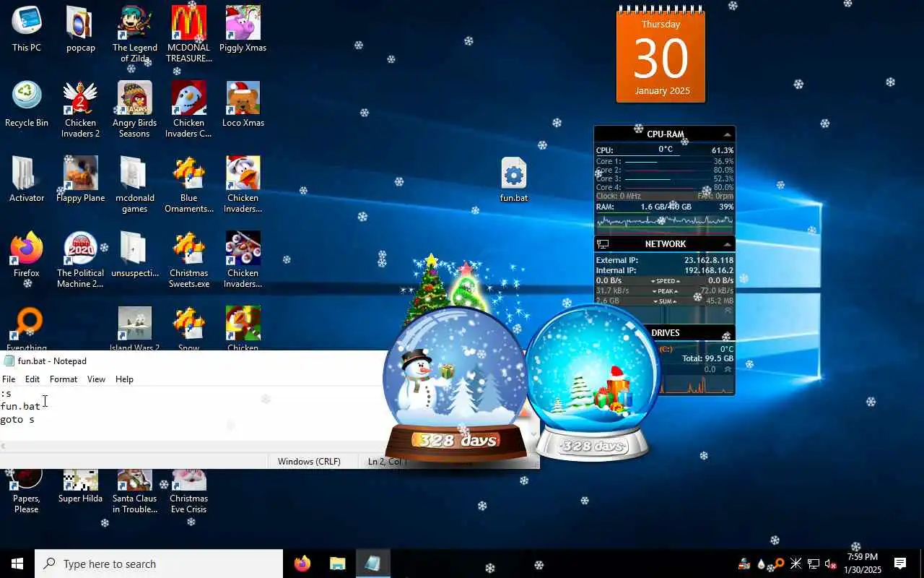This screenshot has width=924, height=578.
Task: Select the unsuspecti... folder icon
Action: coord(134,254)
